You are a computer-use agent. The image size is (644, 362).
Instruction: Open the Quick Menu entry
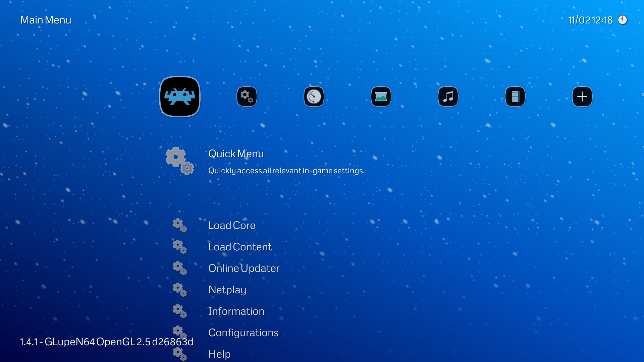(x=236, y=154)
